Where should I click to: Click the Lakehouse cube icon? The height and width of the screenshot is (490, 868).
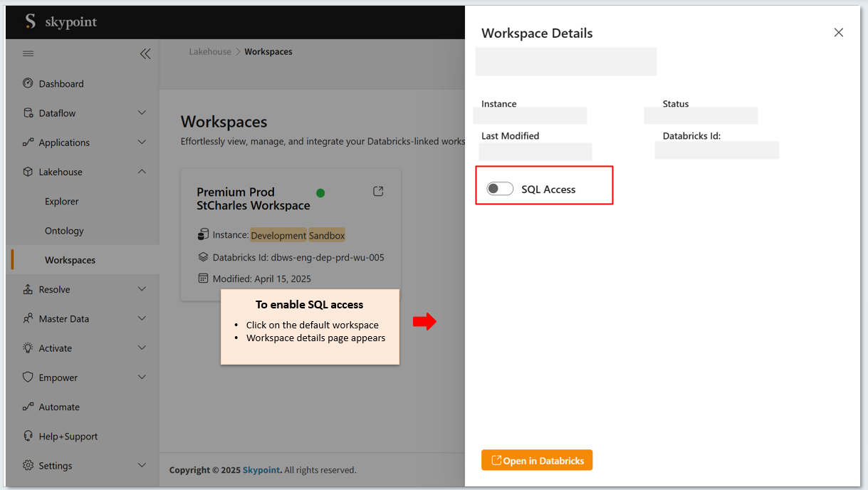[28, 172]
